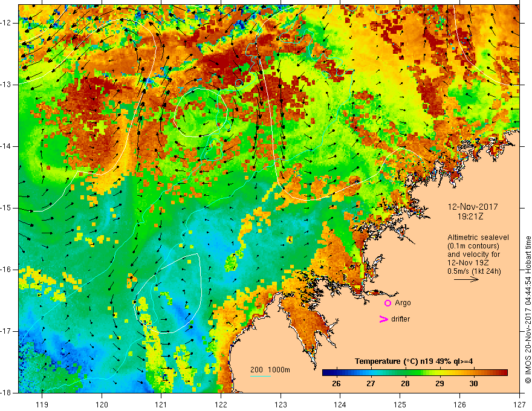
Task: Click the '-16' latitude axis label
Action: coord(6,270)
